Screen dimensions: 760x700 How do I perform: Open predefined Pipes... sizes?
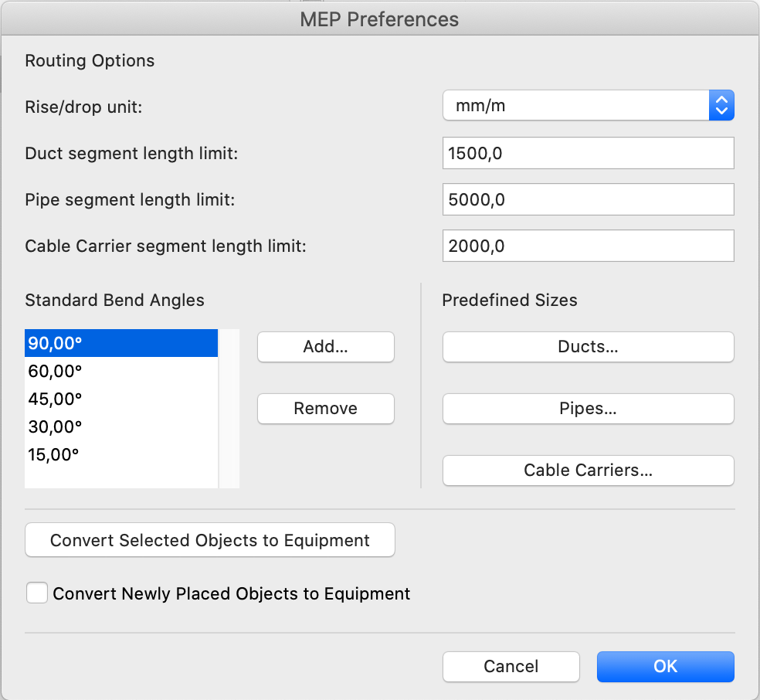click(588, 408)
